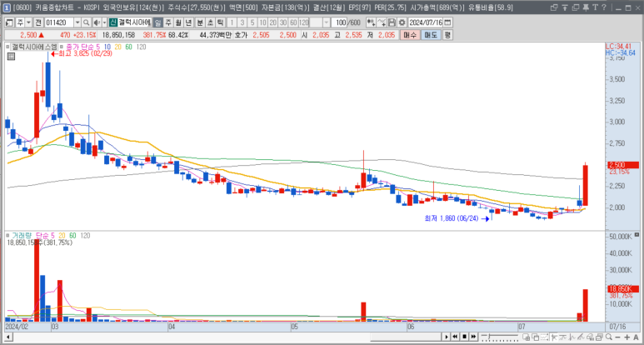Select the second (초) chart period
This screenshot has width=644, height=345.
tap(210, 22)
